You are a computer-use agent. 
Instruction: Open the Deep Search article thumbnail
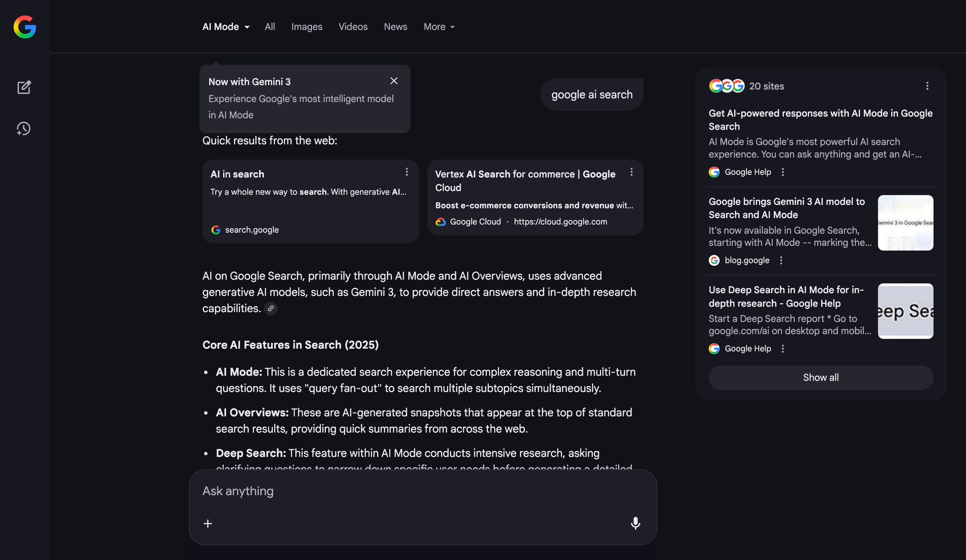[906, 311]
